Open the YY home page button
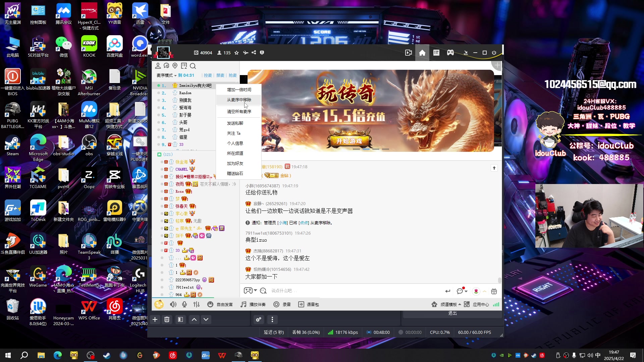The width and height of the screenshot is (644, 362). (422, 53)
